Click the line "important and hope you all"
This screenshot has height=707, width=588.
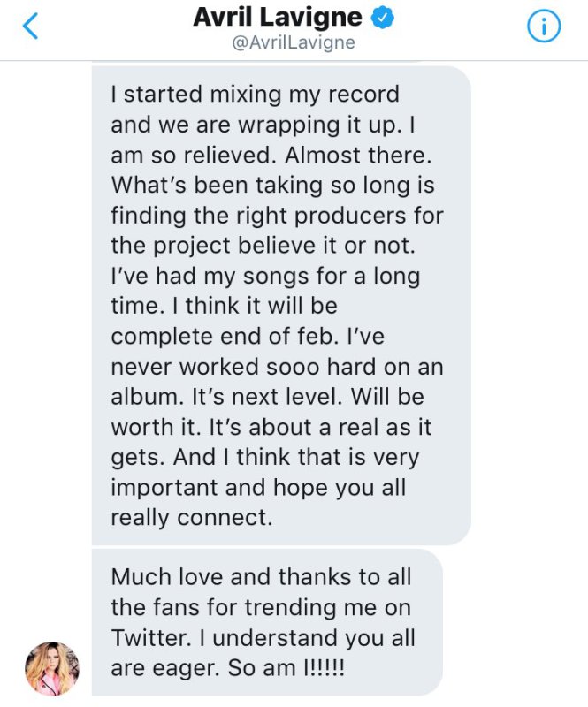pyautogui.click(x=258, y=487)
